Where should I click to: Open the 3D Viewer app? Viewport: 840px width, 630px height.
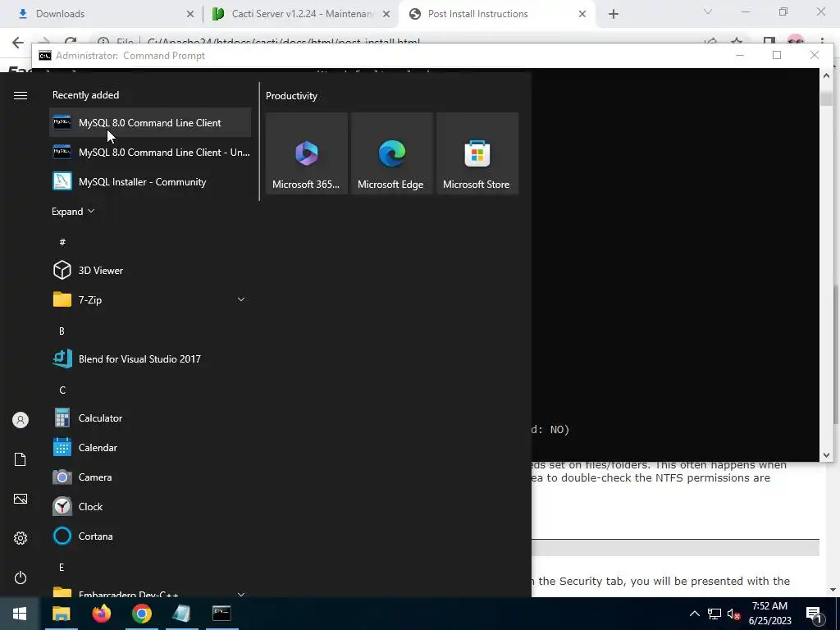(x=150, y=270)
